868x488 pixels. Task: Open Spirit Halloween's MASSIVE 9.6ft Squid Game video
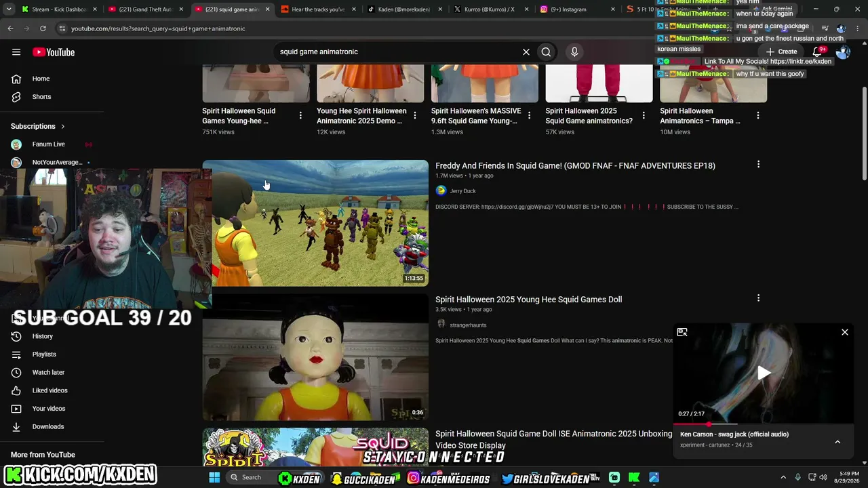(x=476, y=116)
